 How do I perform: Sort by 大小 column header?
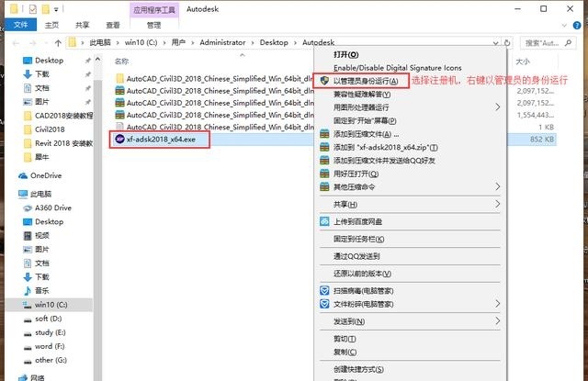[523, 62]
